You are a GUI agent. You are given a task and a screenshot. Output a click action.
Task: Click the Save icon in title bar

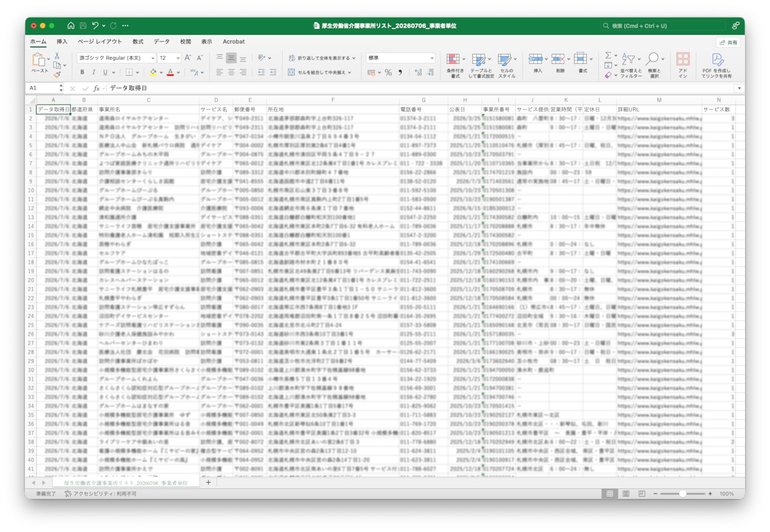[x=83, y=26]
